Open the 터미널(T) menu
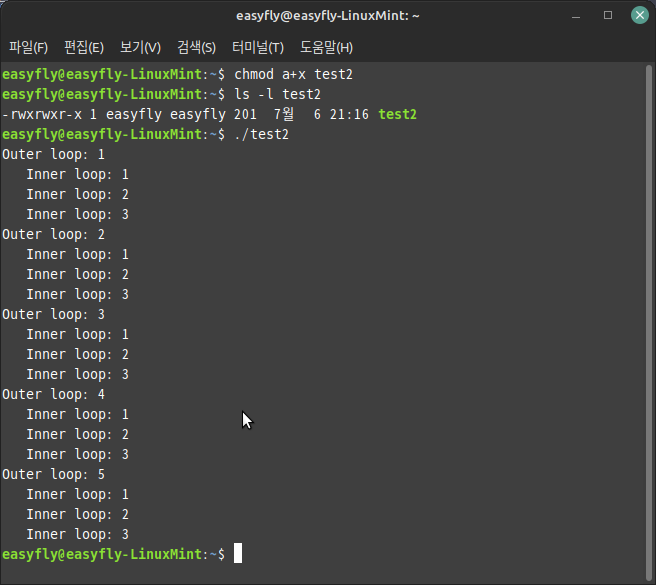This screenshot has width=656, height=585. (258, 47)
